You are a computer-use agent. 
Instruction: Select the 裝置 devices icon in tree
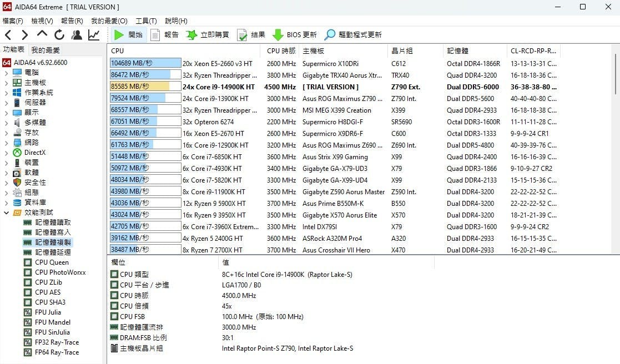[17, 163]
